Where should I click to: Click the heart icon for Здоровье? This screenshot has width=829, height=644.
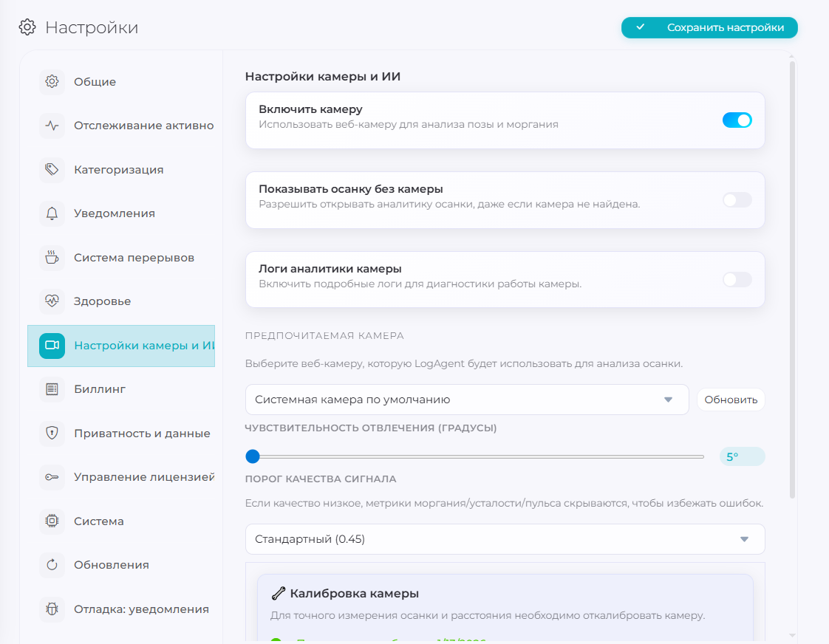coord(52,301)
